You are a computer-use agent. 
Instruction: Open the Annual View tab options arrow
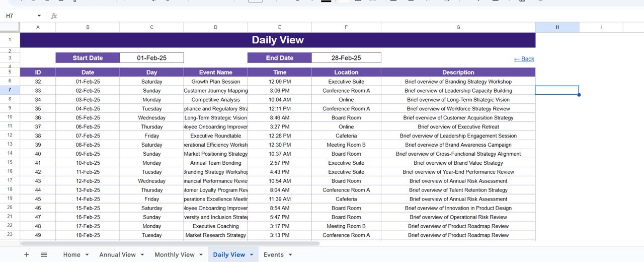[x=142, y=255]
